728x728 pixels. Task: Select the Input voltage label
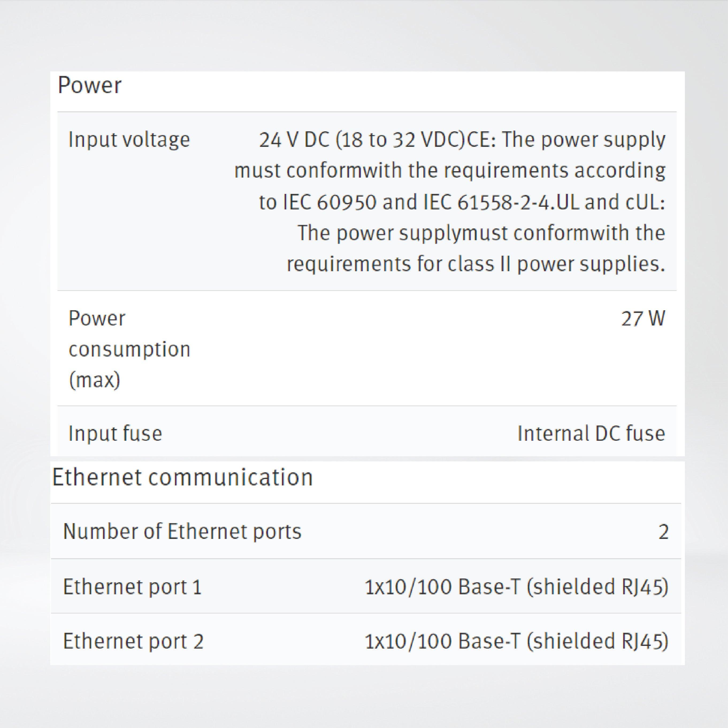point(129,140)
